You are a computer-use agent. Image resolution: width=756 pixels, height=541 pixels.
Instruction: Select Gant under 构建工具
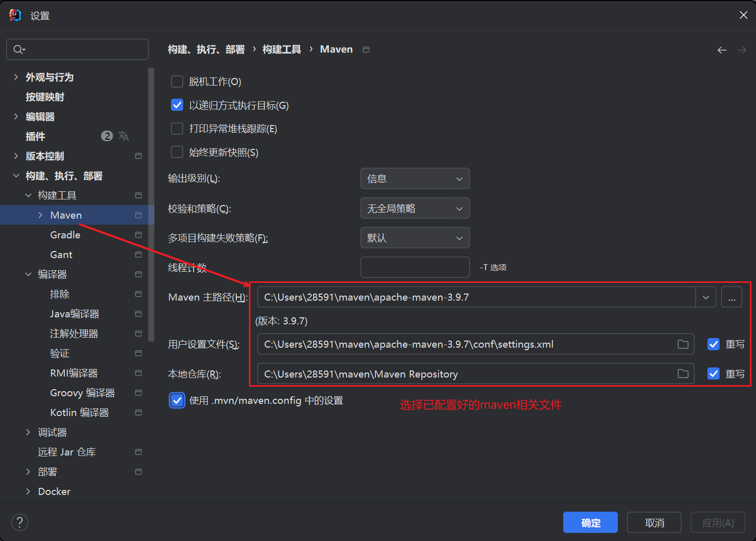tap(61, 255)
